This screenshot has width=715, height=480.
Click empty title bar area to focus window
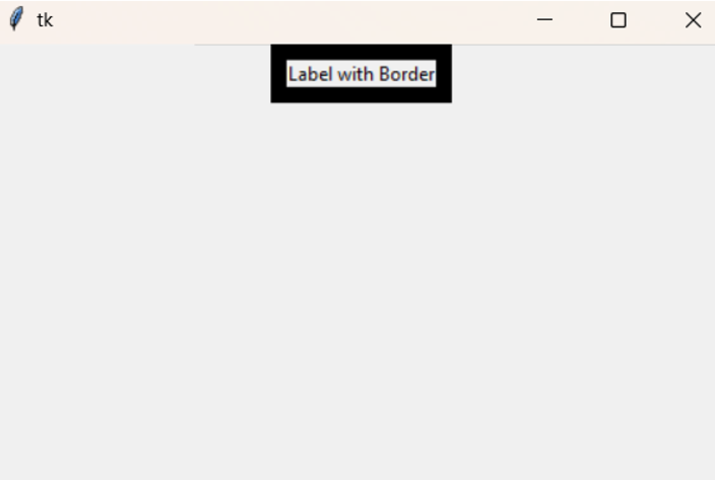[292, 20]
